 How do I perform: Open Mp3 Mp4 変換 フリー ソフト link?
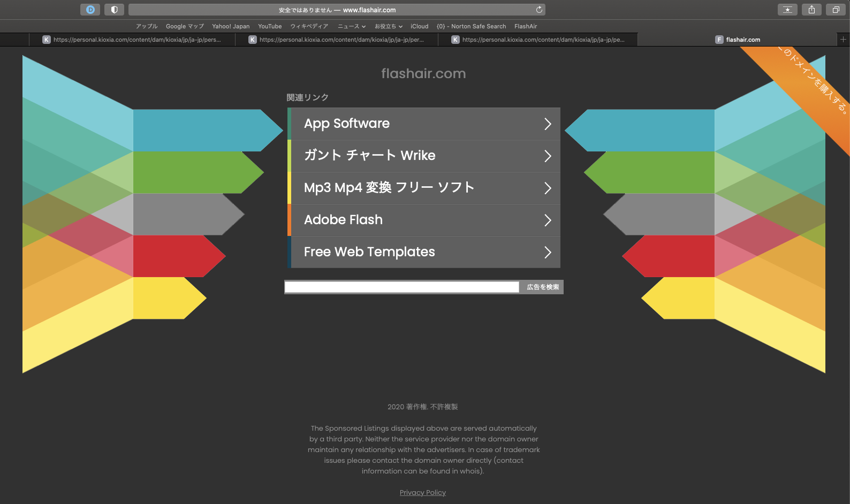424,188
